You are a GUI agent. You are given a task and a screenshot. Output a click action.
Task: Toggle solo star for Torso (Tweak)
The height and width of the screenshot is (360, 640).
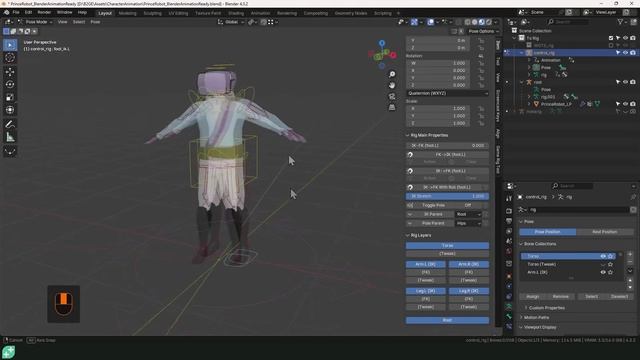(x=610, y=264)
